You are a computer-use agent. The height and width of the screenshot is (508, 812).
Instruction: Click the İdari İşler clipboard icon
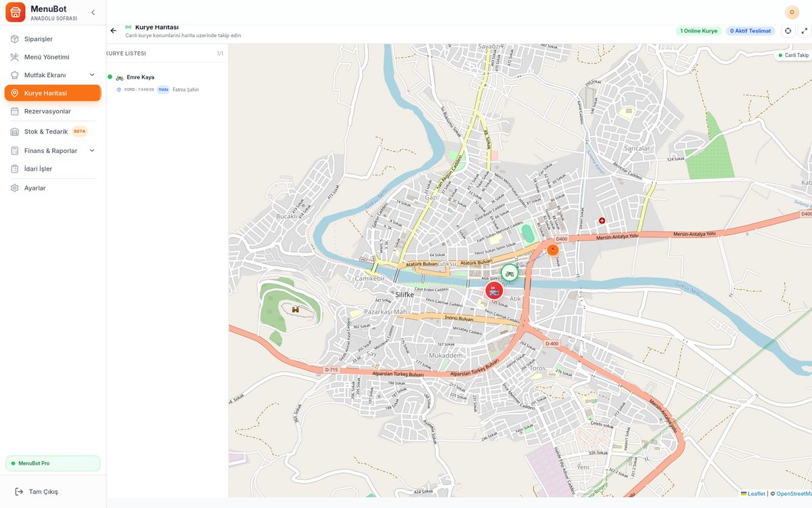pos(15,169)
